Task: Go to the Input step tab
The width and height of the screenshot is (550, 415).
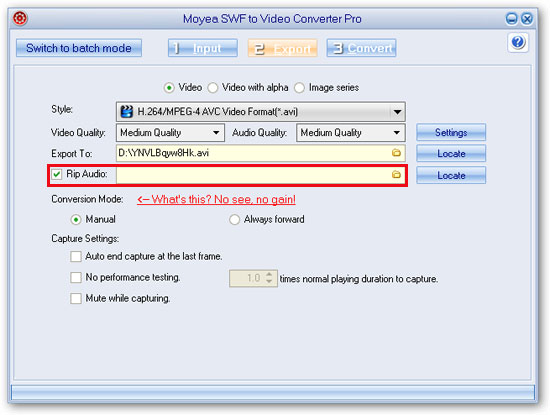Action: coord(203,48)
